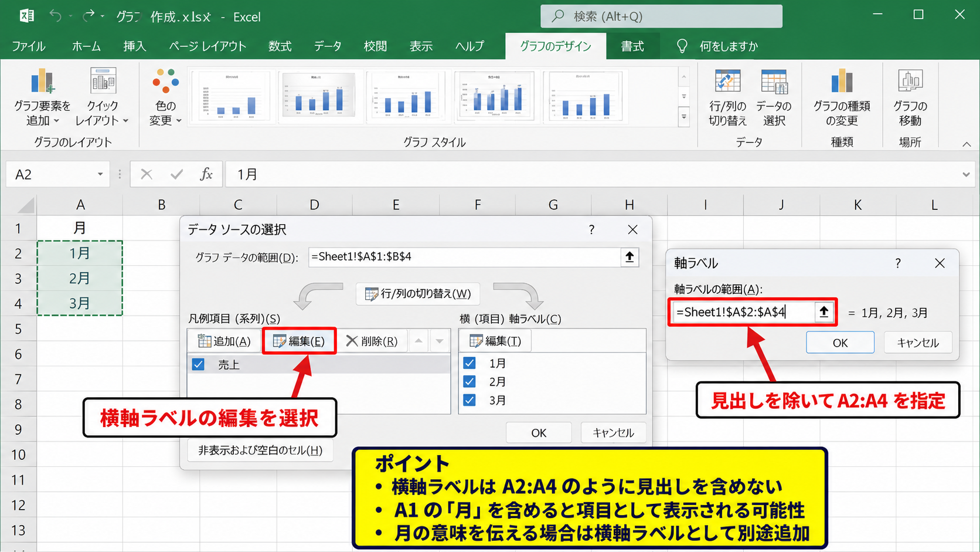Click the formula bar cancel X icon

147,174
